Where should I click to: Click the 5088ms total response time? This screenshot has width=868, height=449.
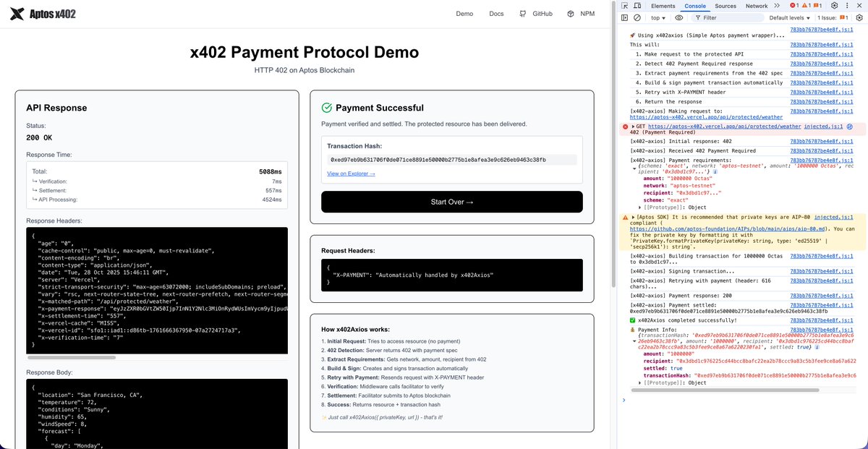coord(271,171)
